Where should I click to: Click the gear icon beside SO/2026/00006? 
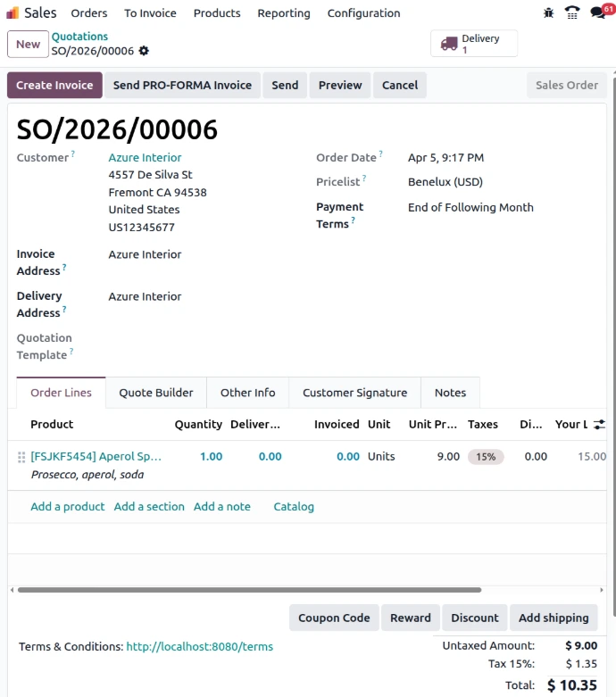(x=144, y=51)
